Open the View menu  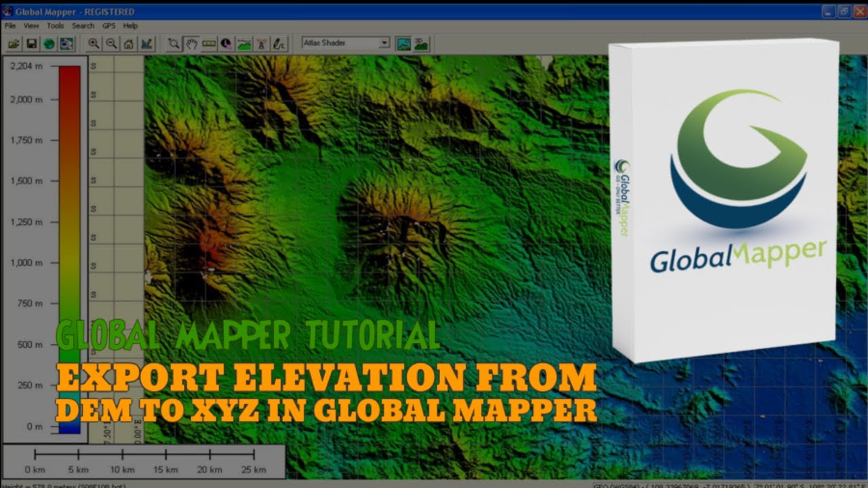coord(31,26)
